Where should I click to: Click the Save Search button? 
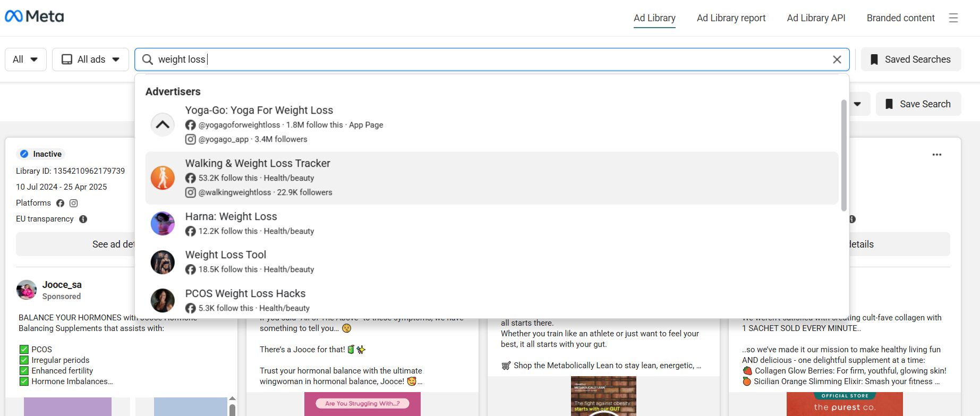pyautogui.click(x=918, y=104)
